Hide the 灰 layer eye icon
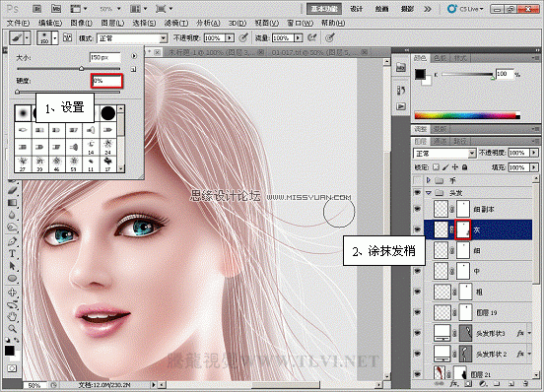 pyautogui.click(x=418, y=229)
